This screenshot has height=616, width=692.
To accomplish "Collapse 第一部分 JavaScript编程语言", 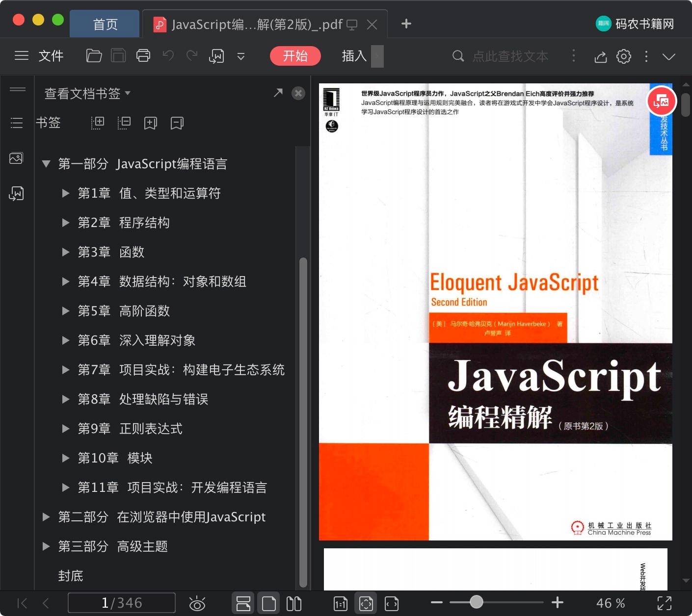I will (46, 164).
